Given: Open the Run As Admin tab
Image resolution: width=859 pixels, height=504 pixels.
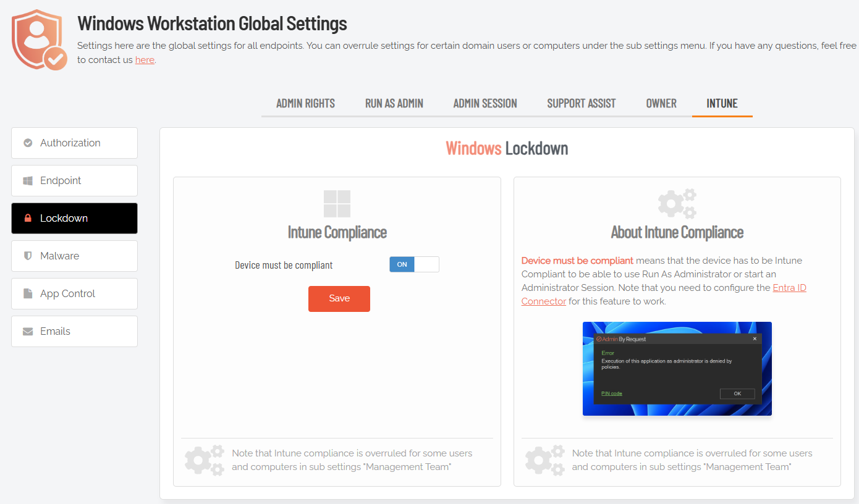Looking at the screenshot, I should point(394,104).
